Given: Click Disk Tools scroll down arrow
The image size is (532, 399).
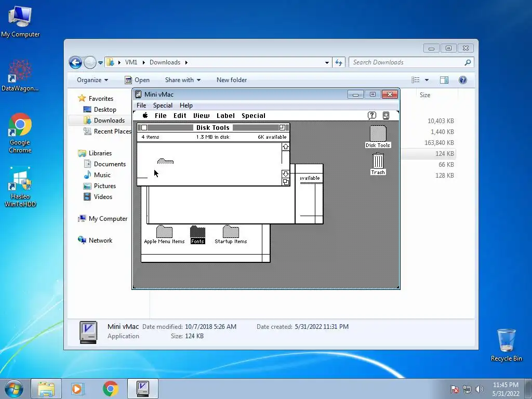Looking at the screenshot, I should [286, 174].
